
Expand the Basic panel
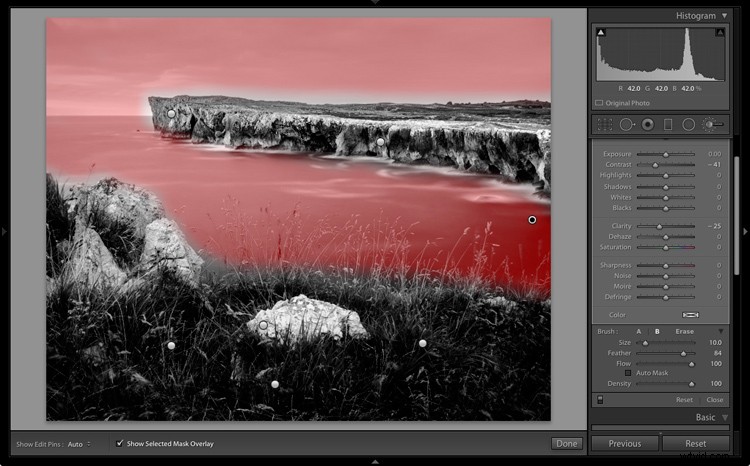tap(725, 418)
